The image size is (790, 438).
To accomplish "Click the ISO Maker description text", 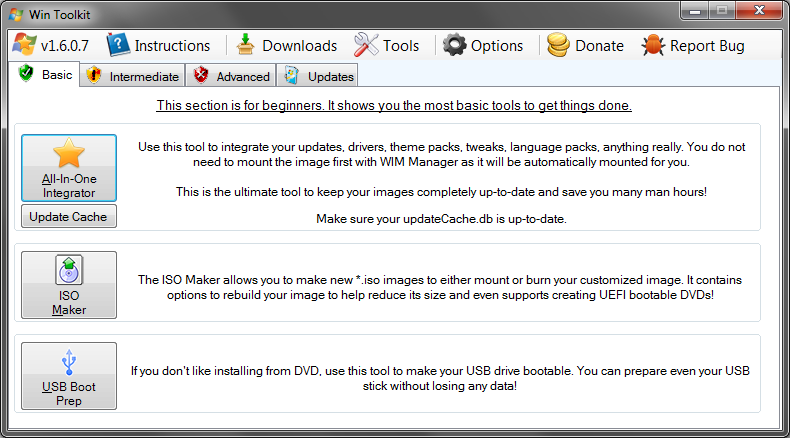I will coord(440,287).
